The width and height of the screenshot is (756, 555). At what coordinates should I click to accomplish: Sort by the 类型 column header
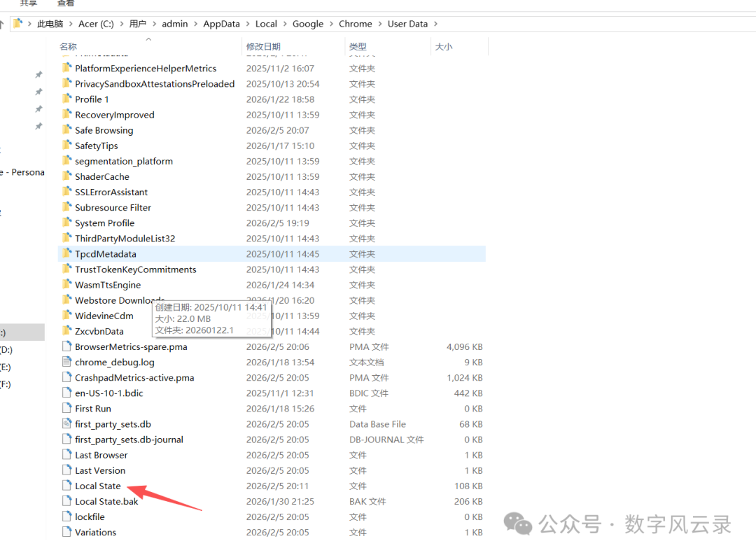[x=358, y=46]
